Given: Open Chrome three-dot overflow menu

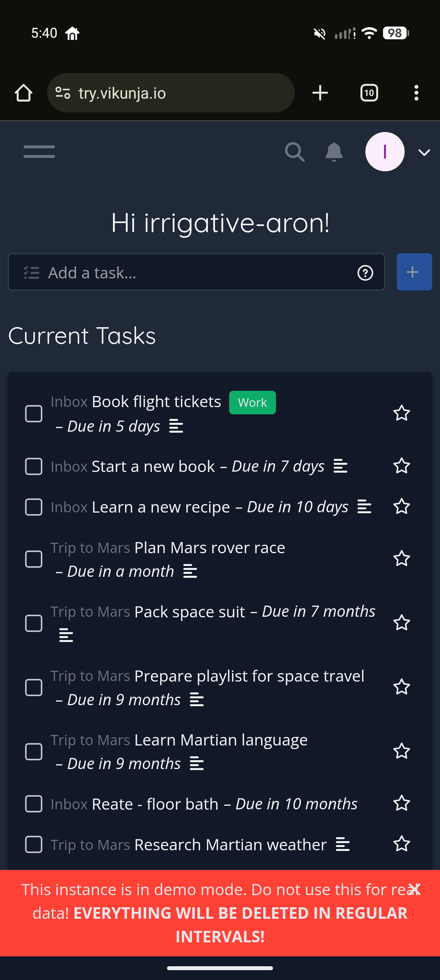Looking at the screenshot, I should click(x=416, y=93).
